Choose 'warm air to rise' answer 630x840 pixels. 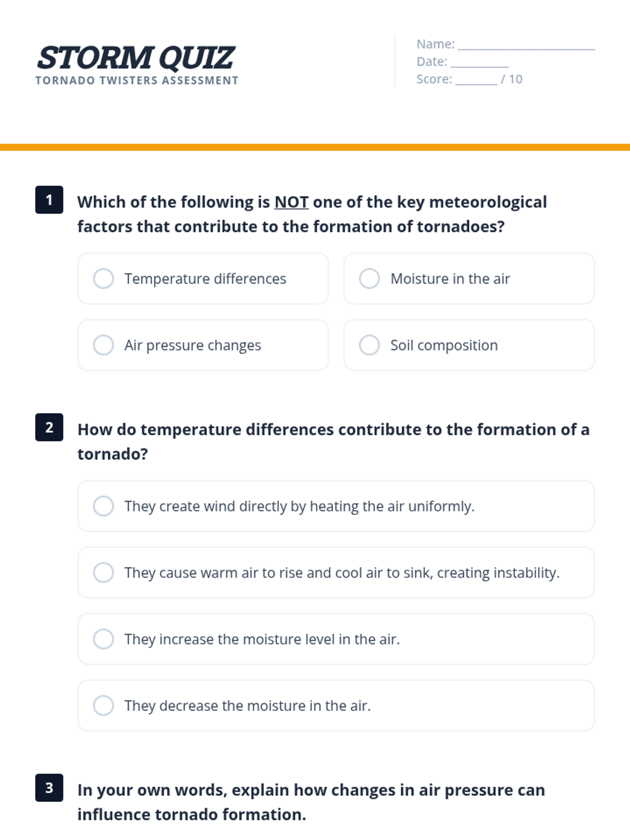click(x=103, y=573)
